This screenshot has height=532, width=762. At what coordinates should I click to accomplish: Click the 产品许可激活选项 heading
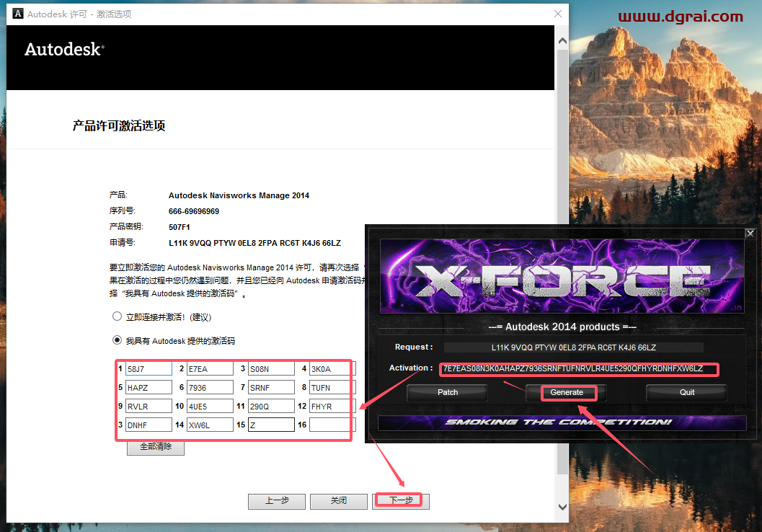119,126
